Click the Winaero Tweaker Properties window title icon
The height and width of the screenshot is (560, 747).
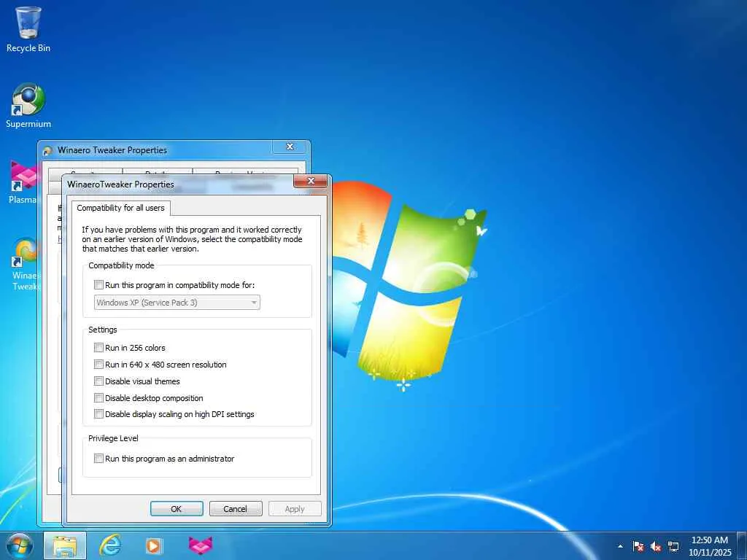click(47, 151)
